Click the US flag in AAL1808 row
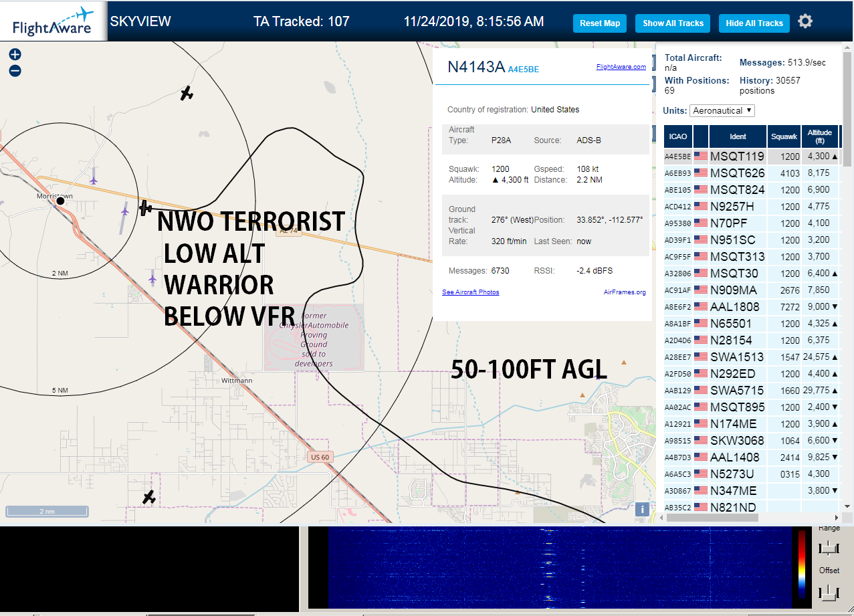This screenshot has height=616, width=854. coord(701,307)
